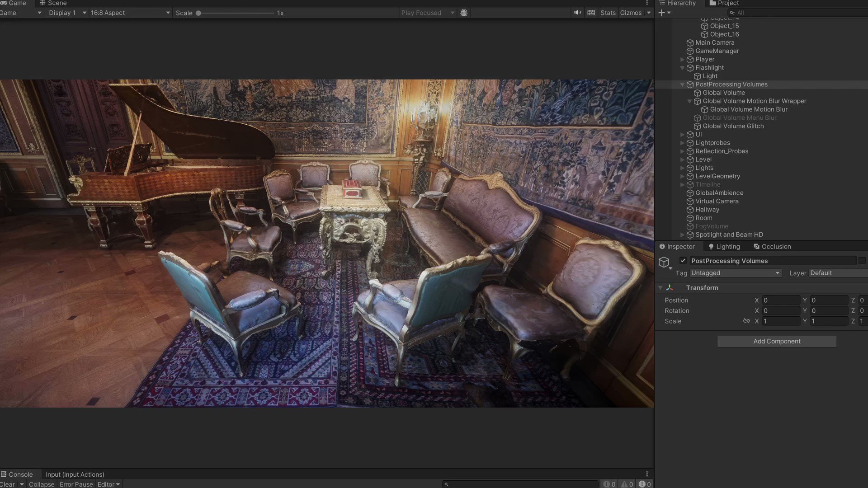The image size is (868, 488).
Task: Toggle the Stats overlay in Game view
Action: click(608, 13)
